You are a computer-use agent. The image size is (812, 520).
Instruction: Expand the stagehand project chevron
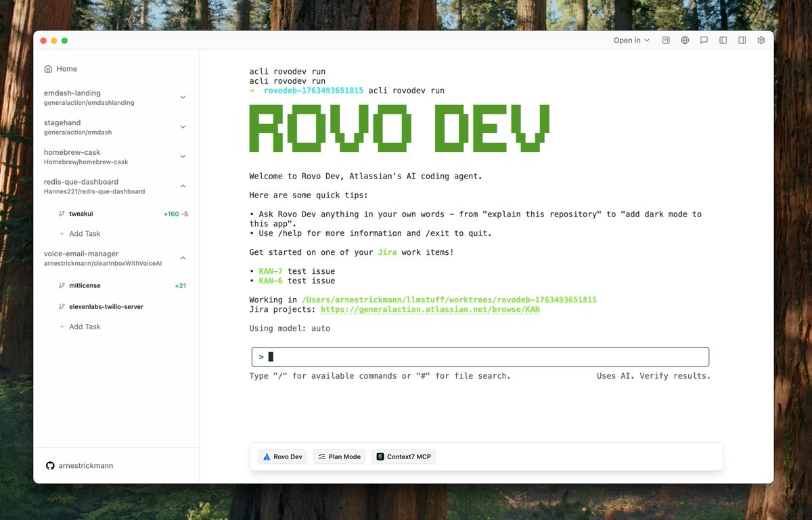click(183, 127)
